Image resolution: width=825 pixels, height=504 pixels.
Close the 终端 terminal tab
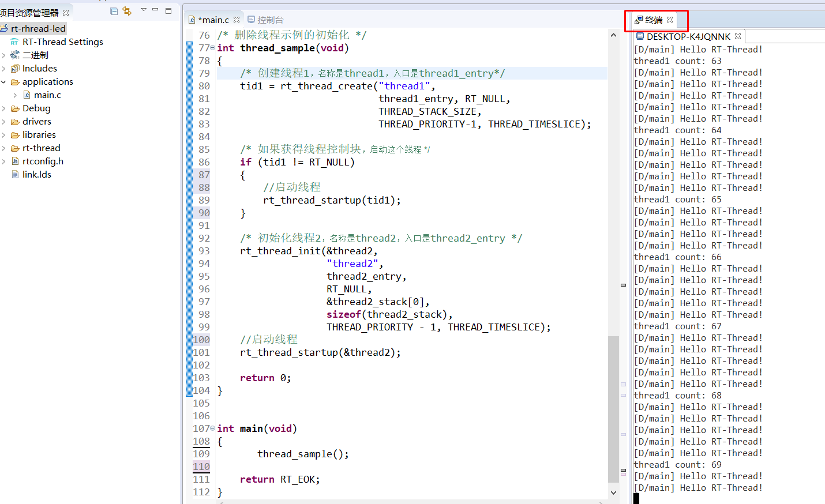(x=670, y=20)
